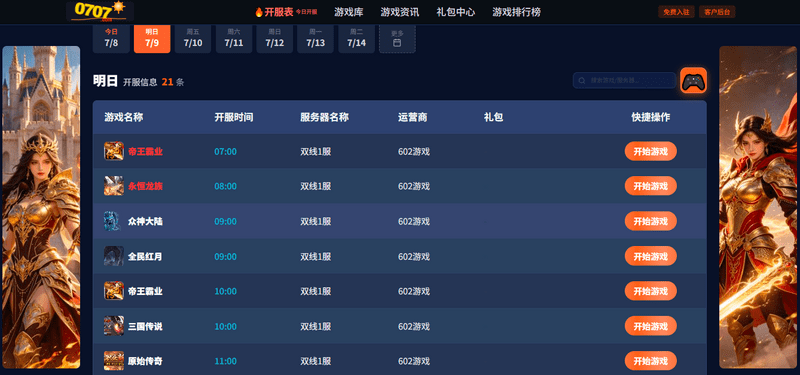The height and width of the screenshot is (375, 800).
Task: Select the 周日 7/12 date tab
Action: click(274, 38)
